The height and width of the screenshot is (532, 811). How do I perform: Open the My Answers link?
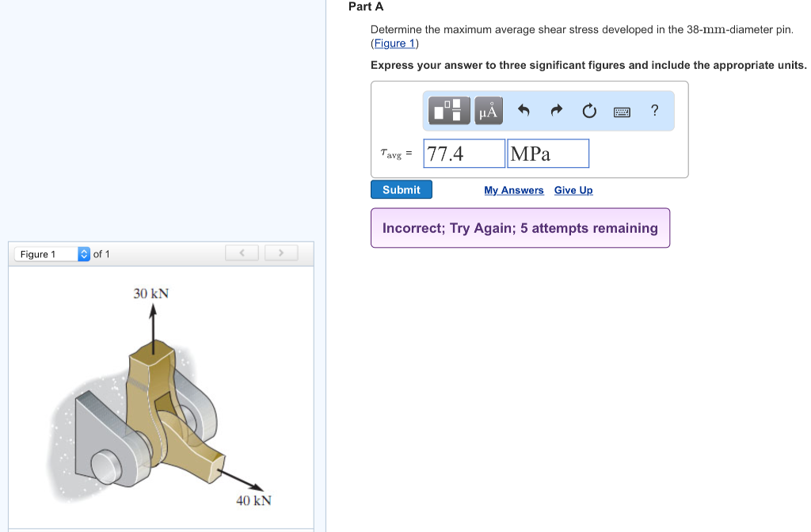tap(513, 190)
